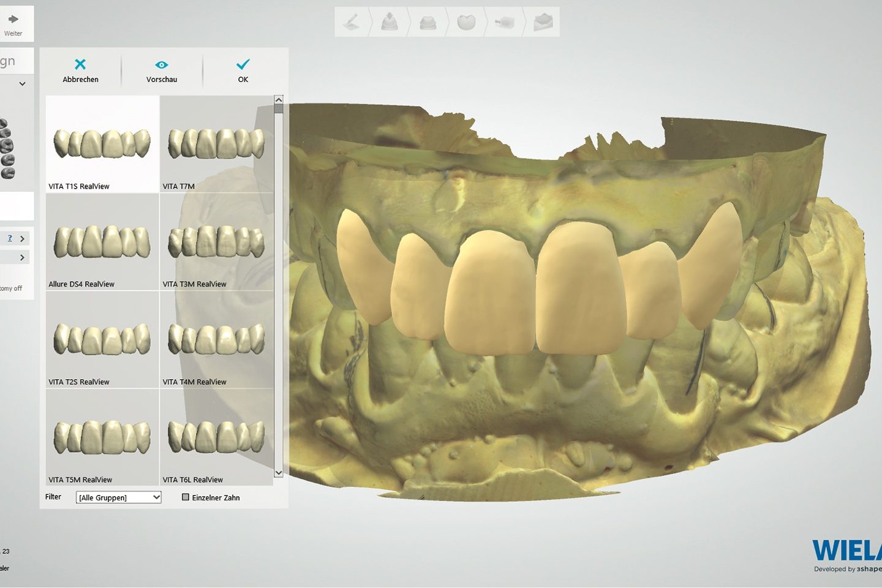882x588 pixels.
Task: Select the insertion direction workflow step icon
Action: (x=390, y=23)
